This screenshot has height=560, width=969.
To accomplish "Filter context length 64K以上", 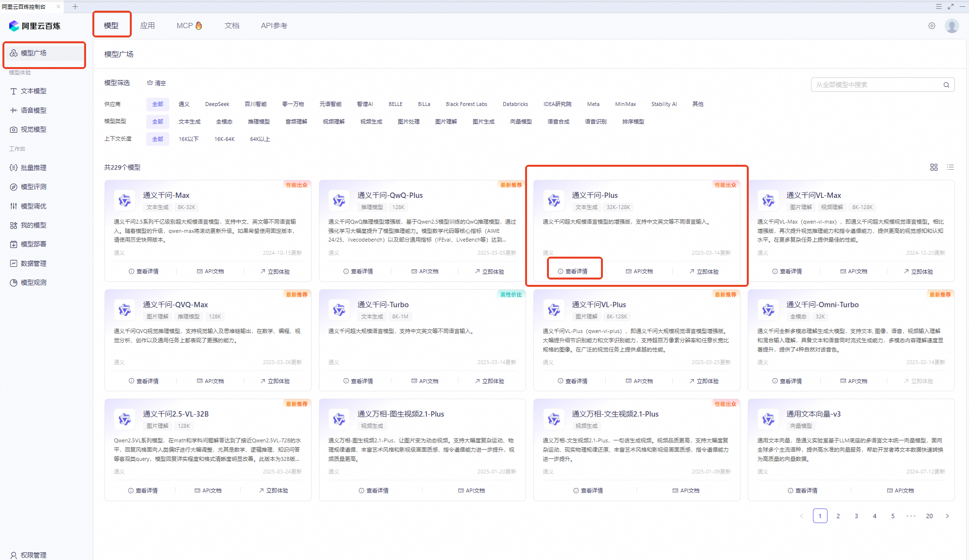I will [260, 139].
